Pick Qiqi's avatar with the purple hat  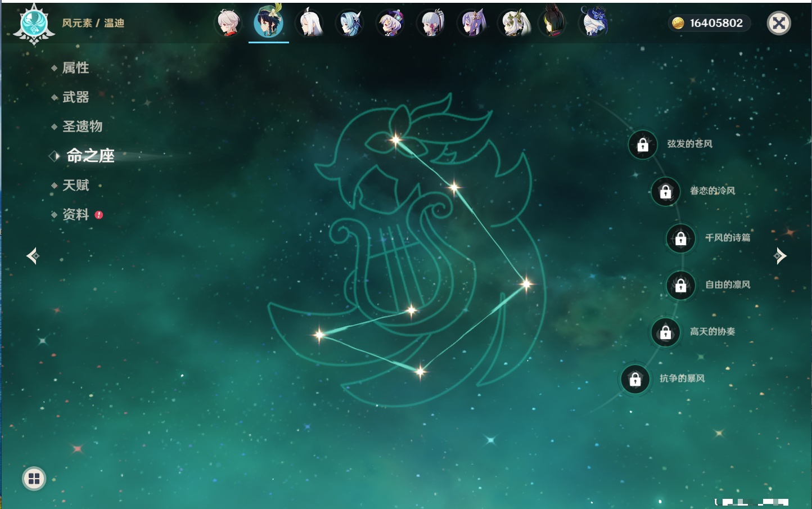[x=390, y=23]
